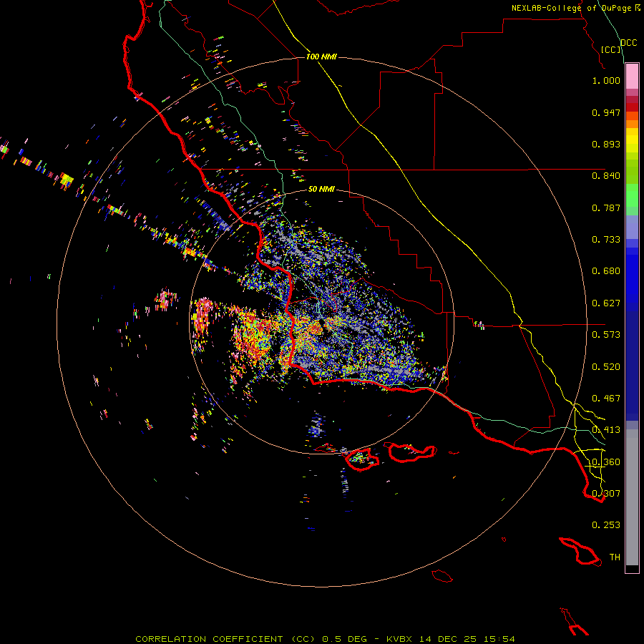
Task: Click the 14 DEC 25 date text
Action: [448, 639]
